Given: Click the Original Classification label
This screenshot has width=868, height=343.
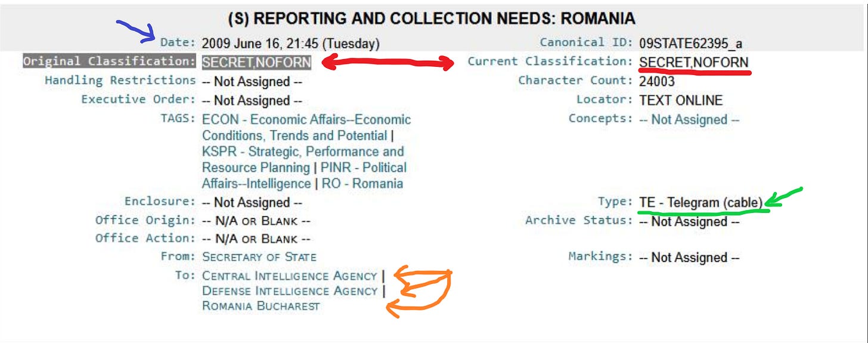Looking at the screenshot, I should point(109,61).
